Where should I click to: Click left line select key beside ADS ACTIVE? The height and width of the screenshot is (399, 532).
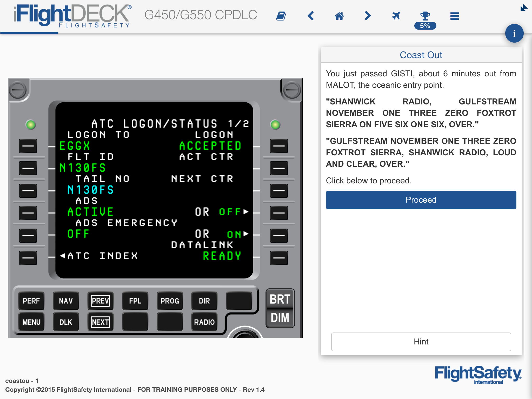[x=28, y=213]
